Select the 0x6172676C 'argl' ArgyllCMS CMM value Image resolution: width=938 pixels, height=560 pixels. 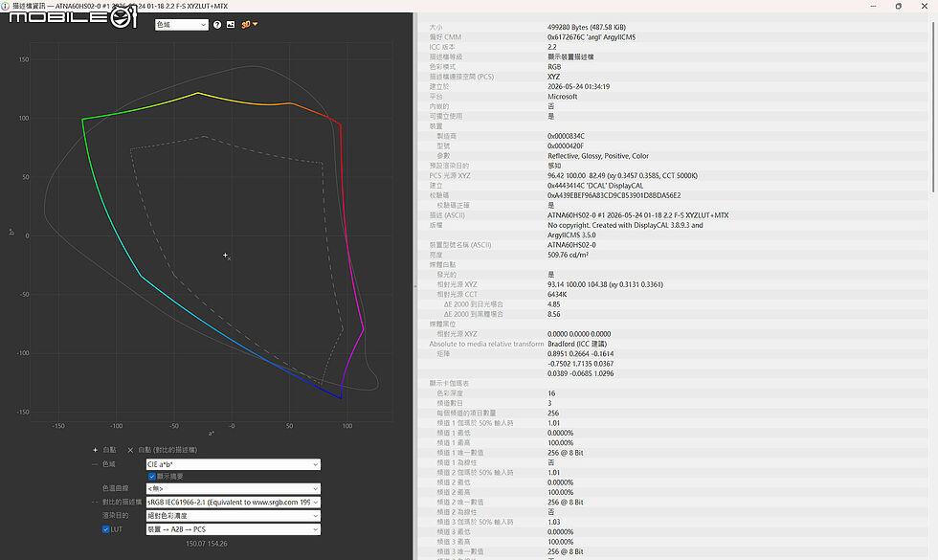[x=592, y=37]
